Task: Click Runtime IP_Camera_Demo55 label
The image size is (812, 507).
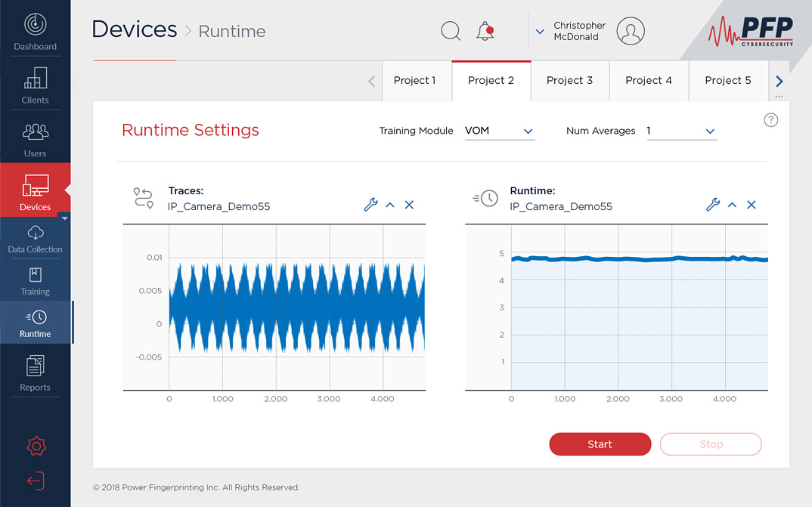Action: point(561,206)
